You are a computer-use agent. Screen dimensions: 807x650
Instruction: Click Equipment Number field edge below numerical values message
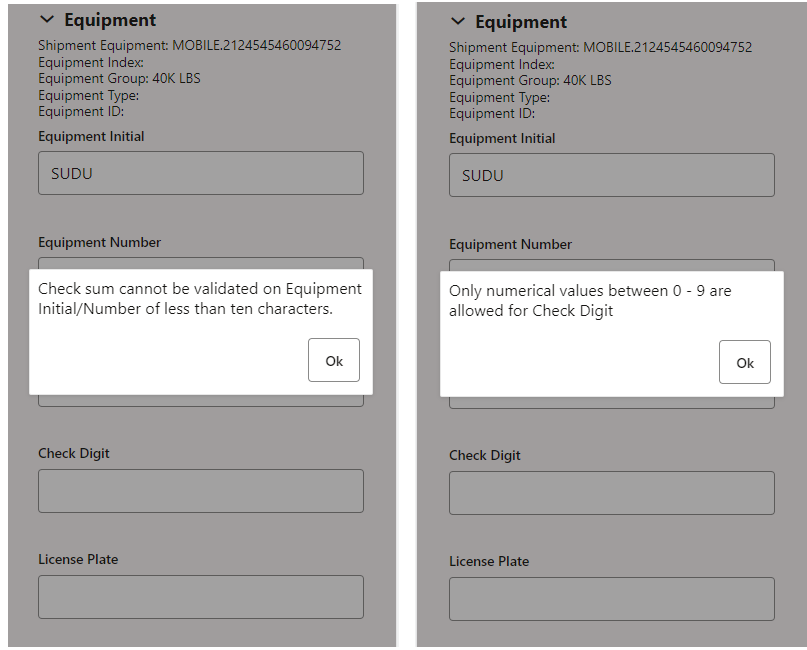point(612,403)
